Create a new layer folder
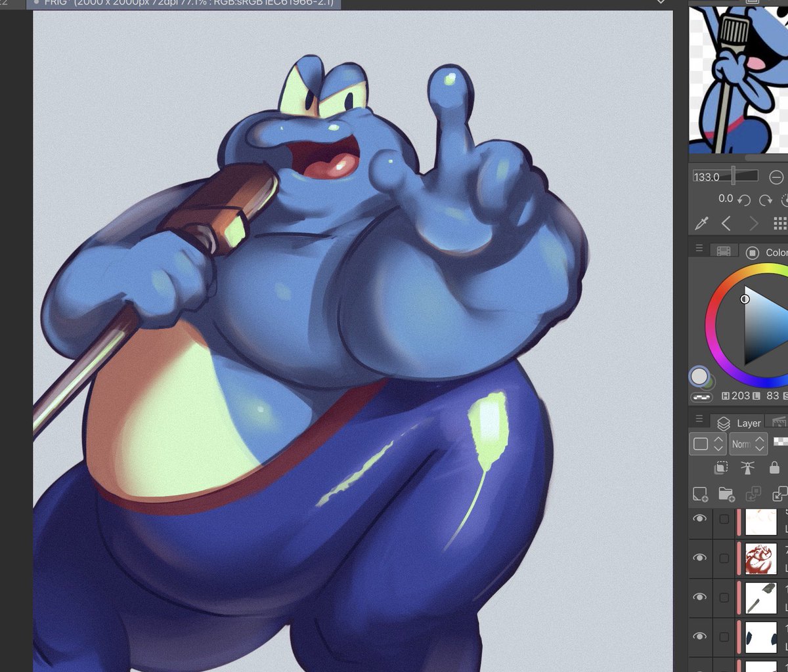Screen dimensions: 788x672 (x=726, y=493)
